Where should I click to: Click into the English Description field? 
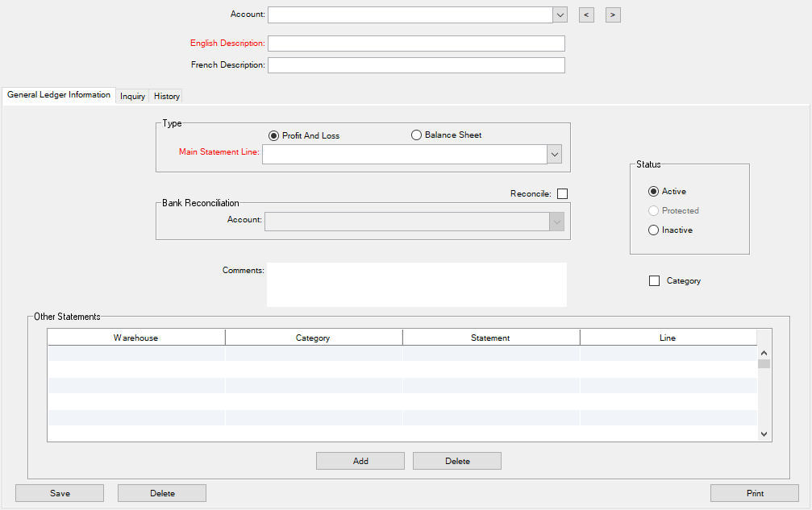point(416,44)
